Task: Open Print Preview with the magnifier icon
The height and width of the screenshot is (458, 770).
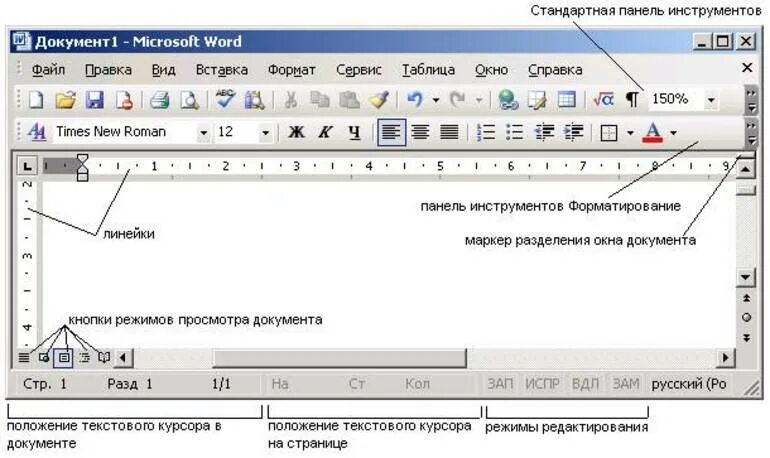Action: [189, 100]
